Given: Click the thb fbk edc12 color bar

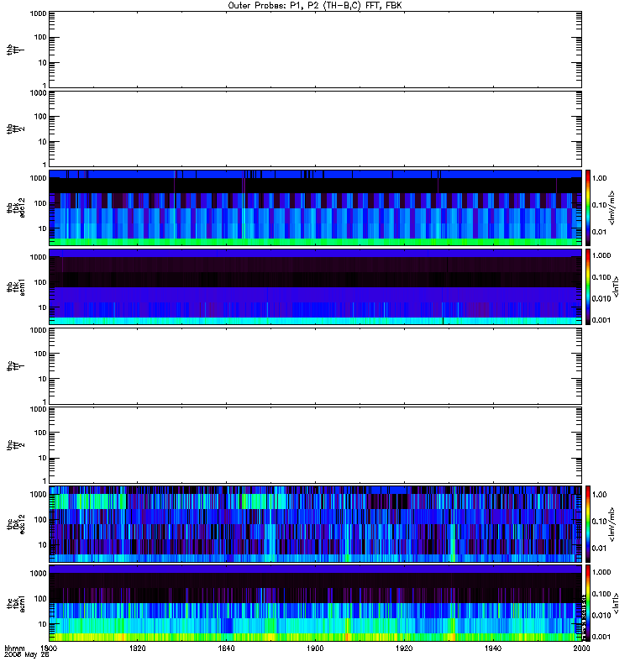Looking at the screenshot, I should pos(588,207).
